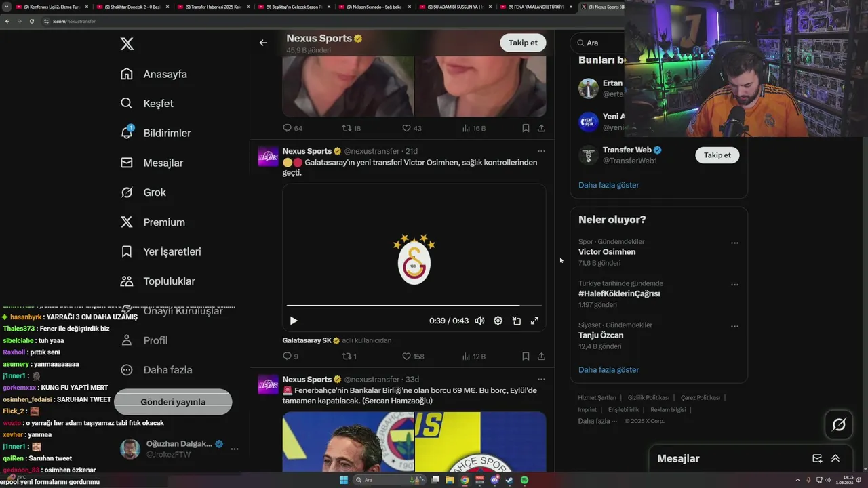Screen dimensions: 868x488
Task: Open the Windows Start menu
Action: coord(344,480)
